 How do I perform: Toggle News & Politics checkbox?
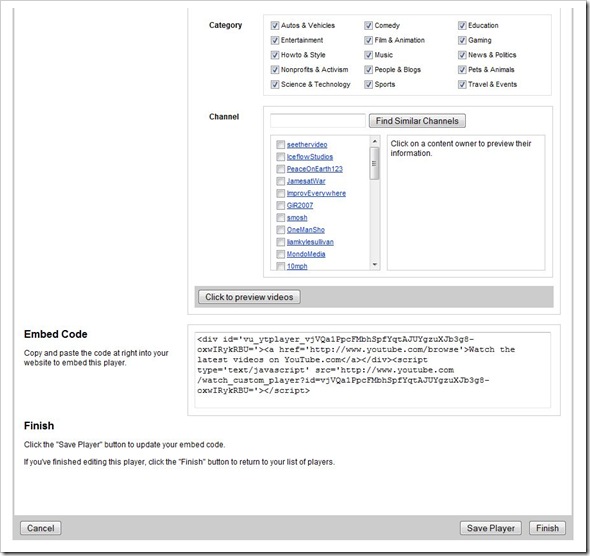pyautogui.click(x=462, y=55)
